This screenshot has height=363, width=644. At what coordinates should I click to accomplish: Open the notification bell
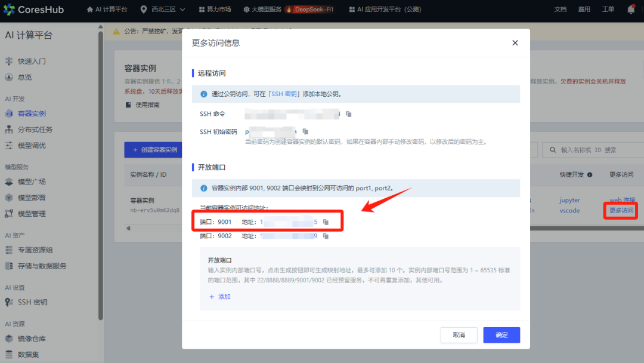[631, 9]
